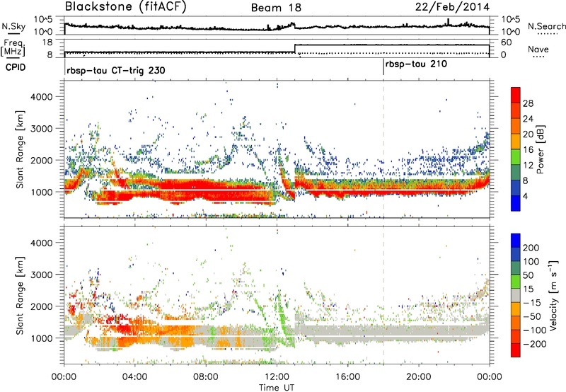This screenshot has height=392, width=566.
Task: Click the "50" velocity colorbar label
Action: click(x=528, y=275)
